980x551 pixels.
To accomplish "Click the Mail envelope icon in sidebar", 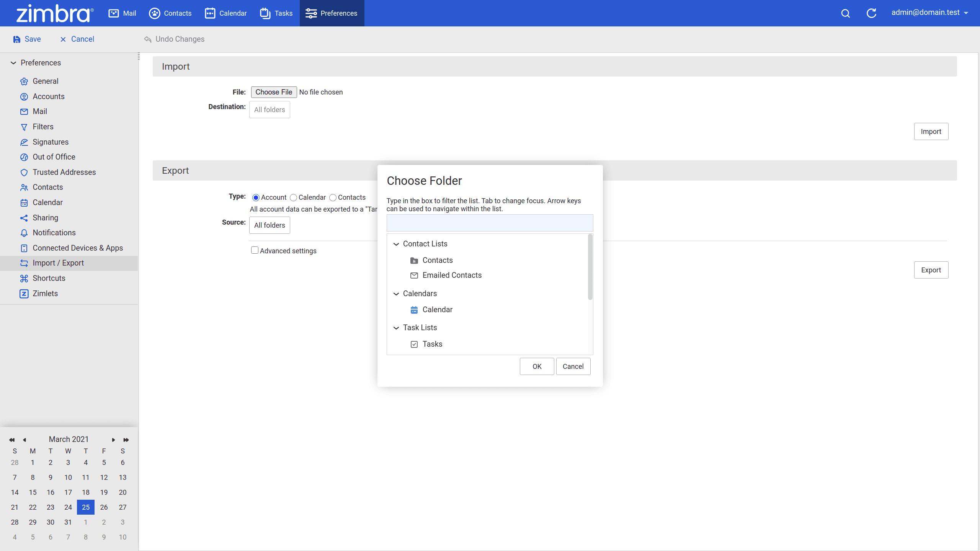I will [x=24, y=112].
